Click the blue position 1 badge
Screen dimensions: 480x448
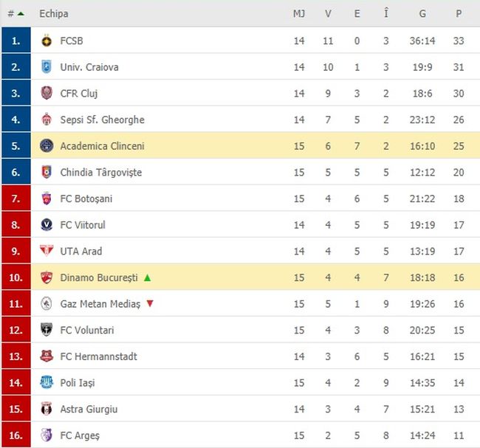tap(16, 41)
